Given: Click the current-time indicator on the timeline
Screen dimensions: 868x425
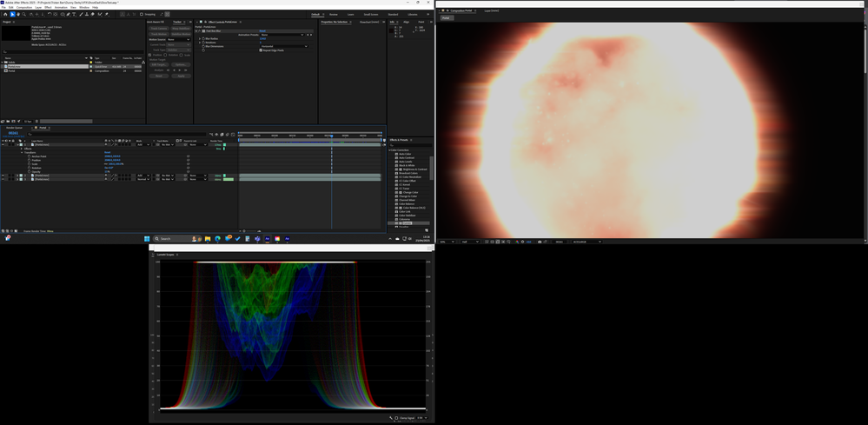Looking at the screenshot, I should [331, 136].
